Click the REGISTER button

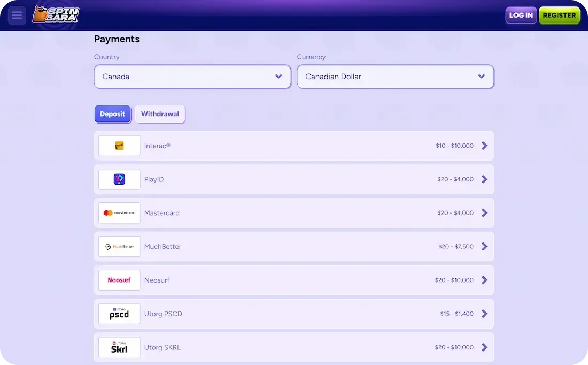[559, 16]
